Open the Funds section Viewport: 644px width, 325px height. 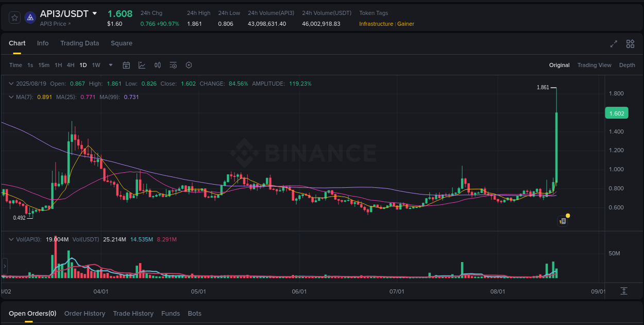(x=171, y=313)
